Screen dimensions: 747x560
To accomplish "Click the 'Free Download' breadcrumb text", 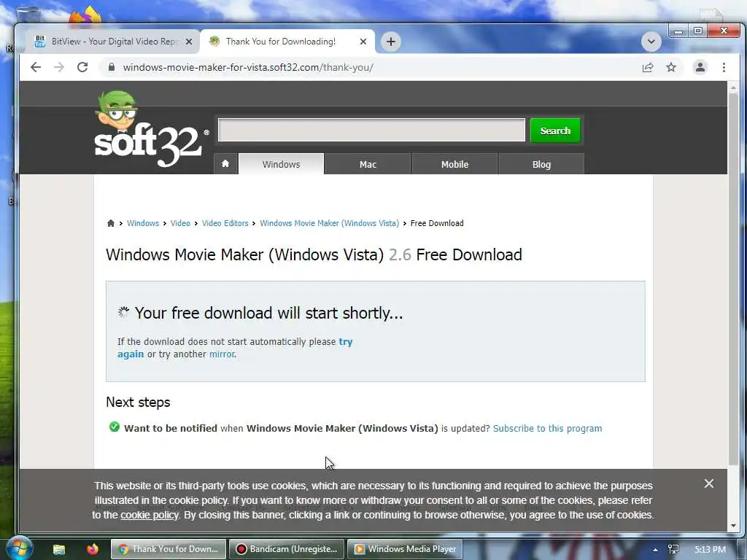I will 437,223.
